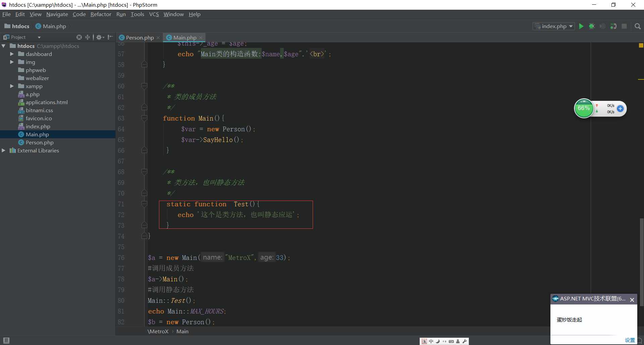This screenshot has height=345, width=644.
Task: Click the ASP.NET MVC group avatar icon
Action: [555, 298]
